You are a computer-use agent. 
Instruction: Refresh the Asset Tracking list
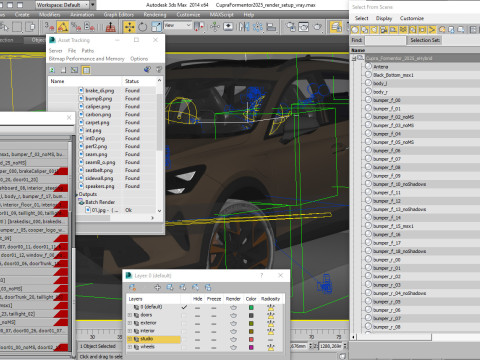pyautogui.click(x=52, y=70)
